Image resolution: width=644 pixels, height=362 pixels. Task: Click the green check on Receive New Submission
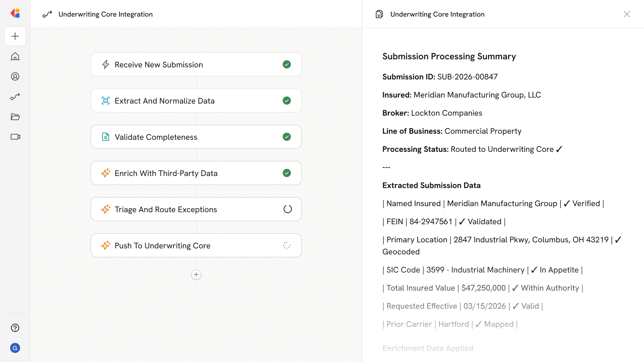[x=287, y=64]
